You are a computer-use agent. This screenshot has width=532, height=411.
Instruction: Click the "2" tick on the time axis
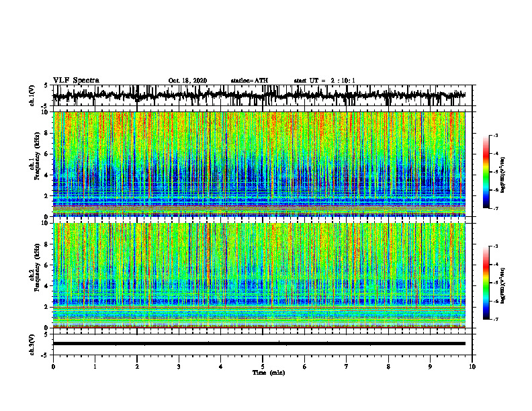point(137,367)
